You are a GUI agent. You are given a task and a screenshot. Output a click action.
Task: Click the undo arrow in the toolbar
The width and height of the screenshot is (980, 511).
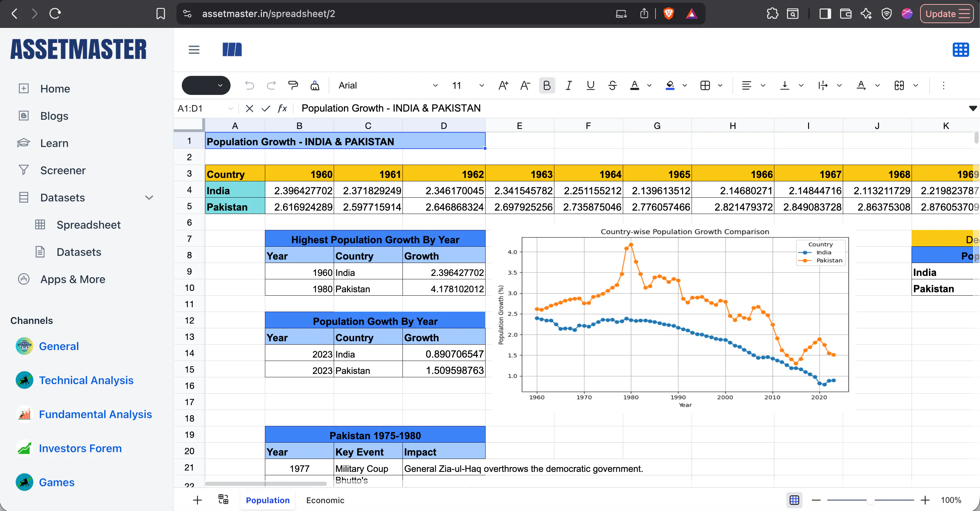(250, 85)
